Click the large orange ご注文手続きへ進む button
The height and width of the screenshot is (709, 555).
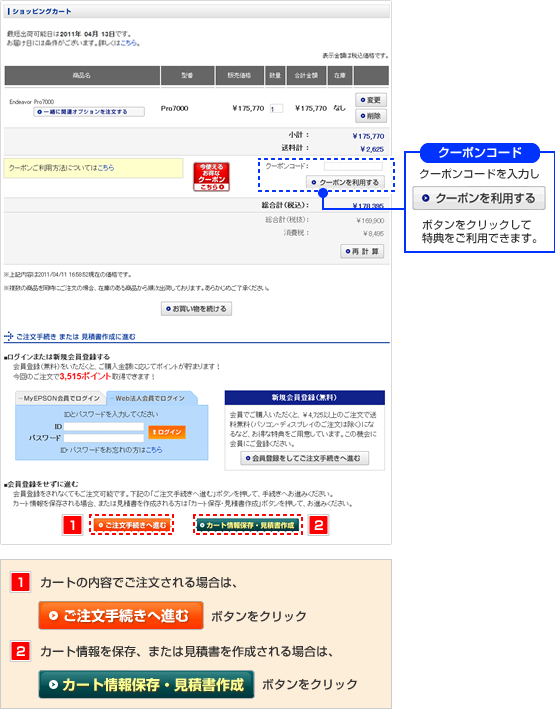pyautogui.click(x=121, y=615)
